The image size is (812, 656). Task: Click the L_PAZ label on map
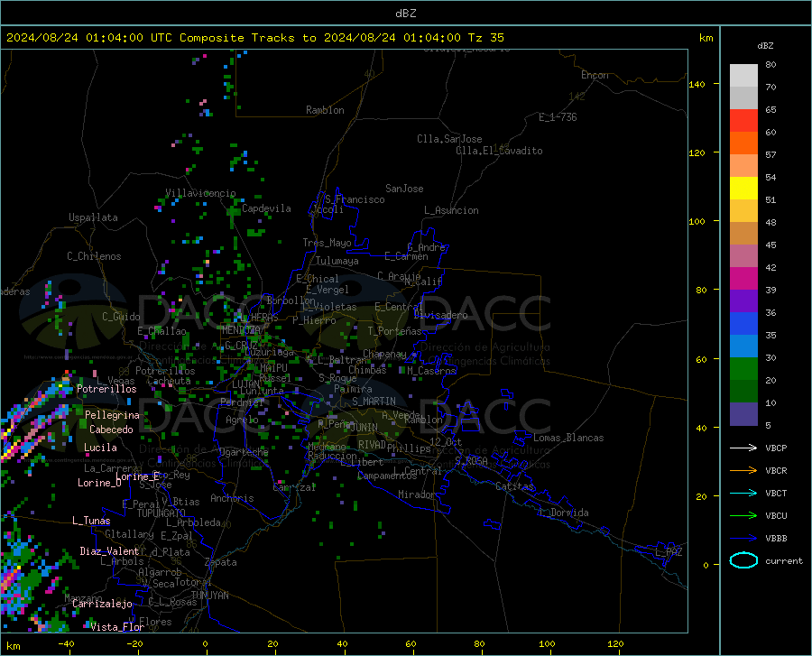(x=669, y=552)
